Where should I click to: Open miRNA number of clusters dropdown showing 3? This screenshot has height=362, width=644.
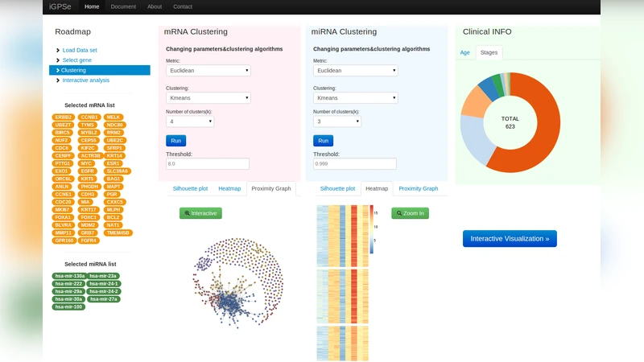337,121
